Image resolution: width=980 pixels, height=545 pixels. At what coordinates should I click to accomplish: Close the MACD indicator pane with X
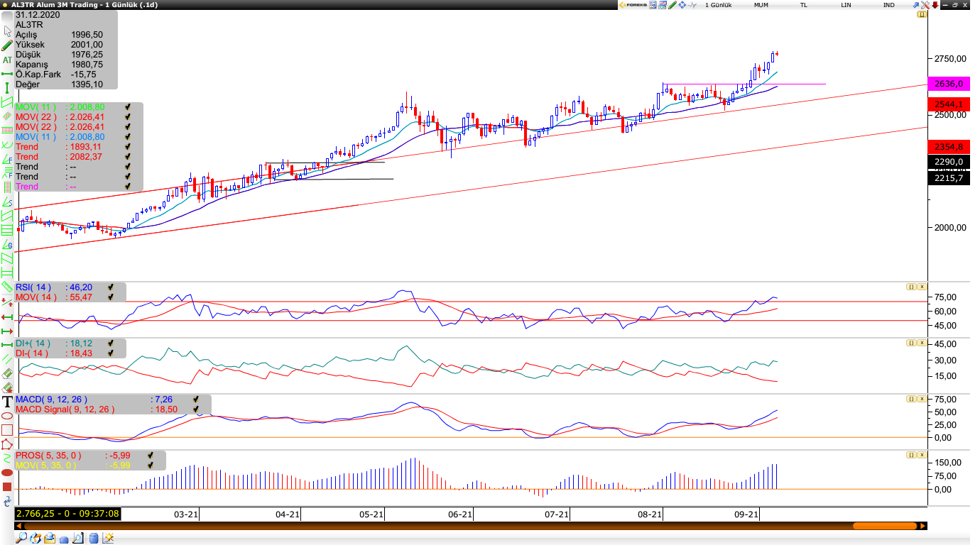pos(922,399)
